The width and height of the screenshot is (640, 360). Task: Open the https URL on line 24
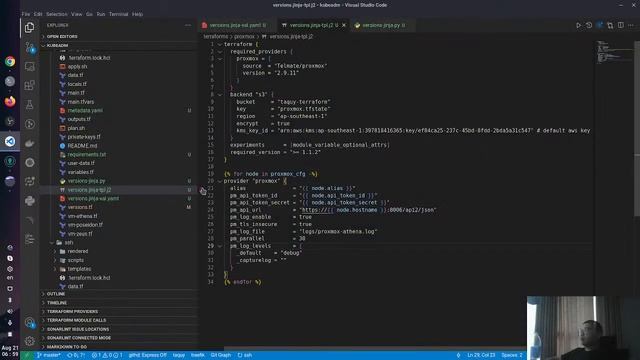[369, 210]
